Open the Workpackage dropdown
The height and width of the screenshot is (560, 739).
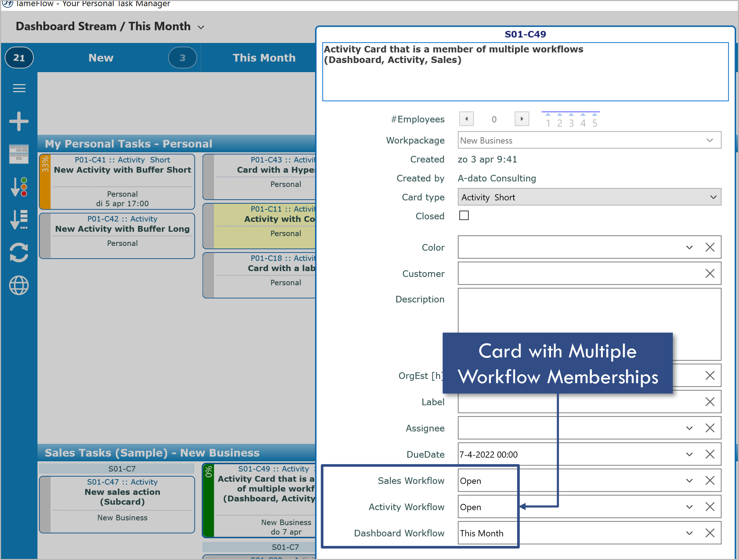click(x=710, y=140)
